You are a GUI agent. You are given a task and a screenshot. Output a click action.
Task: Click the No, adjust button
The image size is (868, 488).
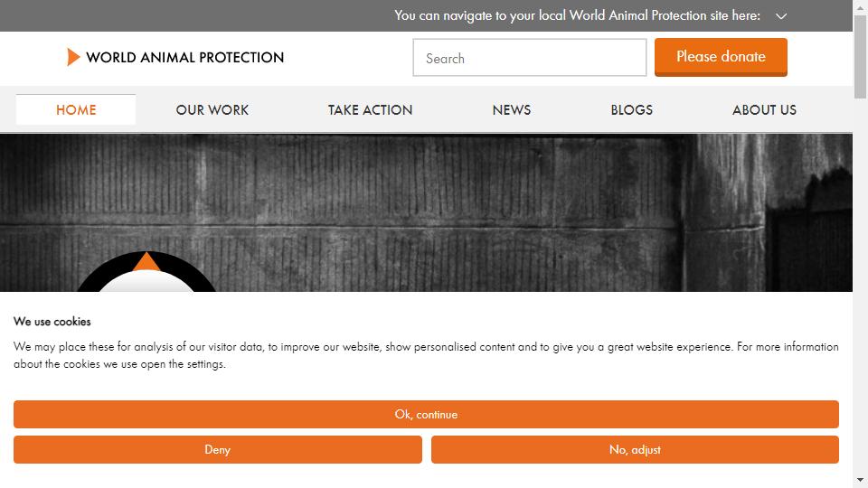(x=635, y=449)
